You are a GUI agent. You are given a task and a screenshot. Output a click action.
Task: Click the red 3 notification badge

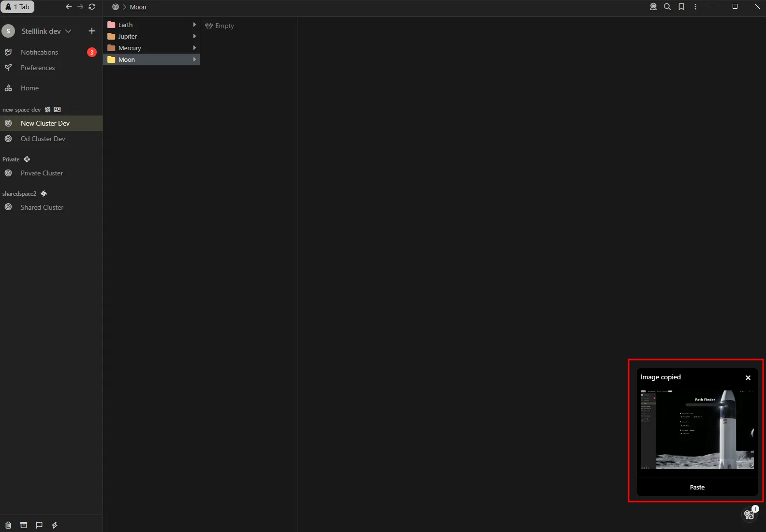pos(92,52)
